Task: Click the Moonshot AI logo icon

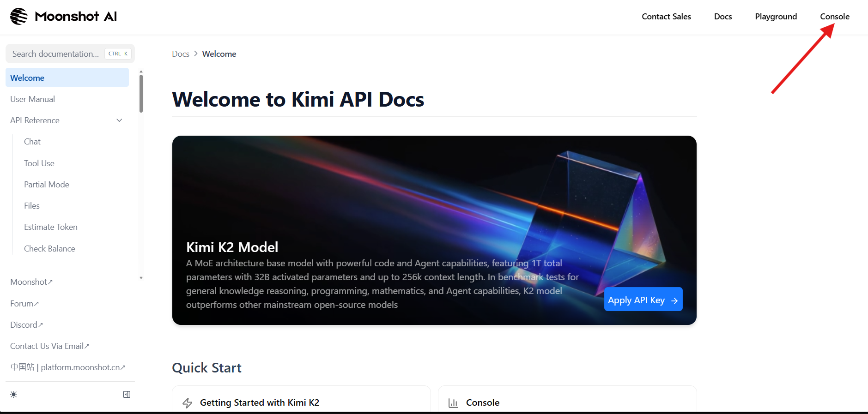Action: [x=19, y=17]
